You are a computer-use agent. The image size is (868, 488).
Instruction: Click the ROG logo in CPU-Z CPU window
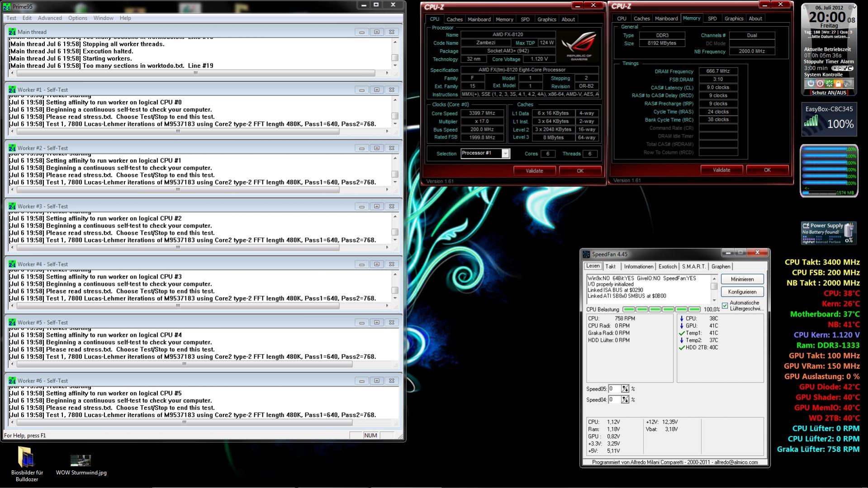(579, 46)
